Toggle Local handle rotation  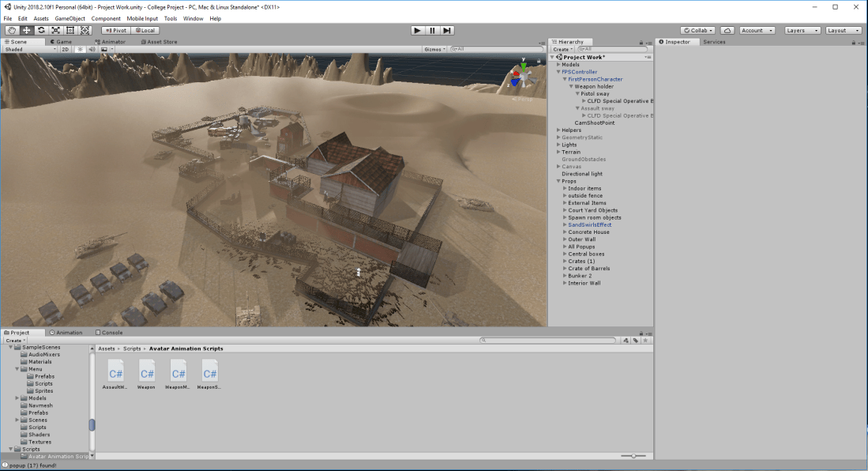pyautogui.click(x=145, y=31)
